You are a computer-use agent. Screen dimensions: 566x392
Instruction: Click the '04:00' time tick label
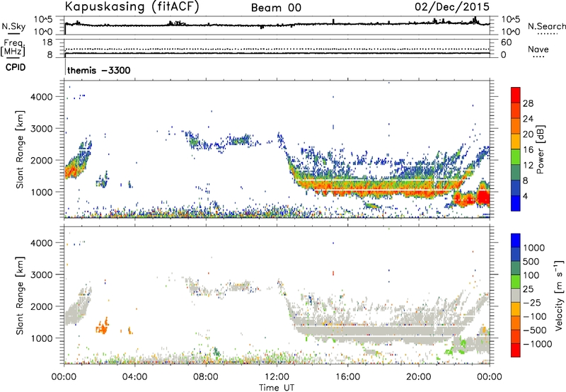[134, 377]
